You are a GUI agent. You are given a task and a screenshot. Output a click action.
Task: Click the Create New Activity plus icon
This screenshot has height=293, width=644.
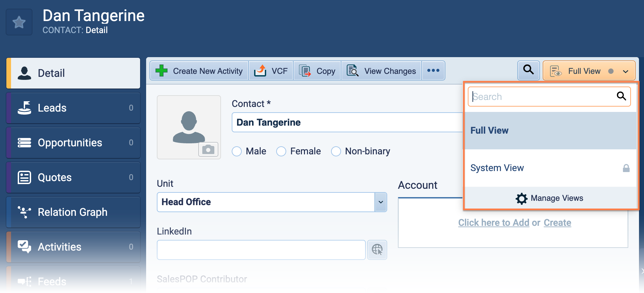162,71
